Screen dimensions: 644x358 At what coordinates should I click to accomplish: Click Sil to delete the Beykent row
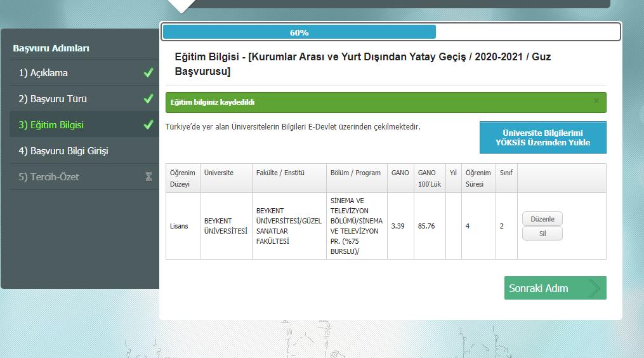coord(542,234)
